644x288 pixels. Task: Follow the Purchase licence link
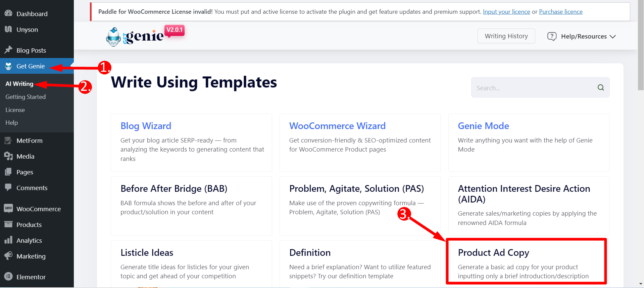[561, 12]
